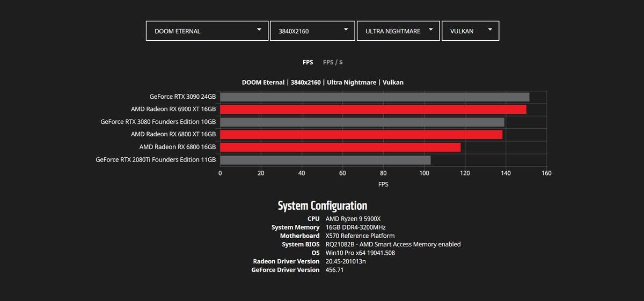Switch to the FPS / $ tab

pyautogui.click(x=333, y=62)
